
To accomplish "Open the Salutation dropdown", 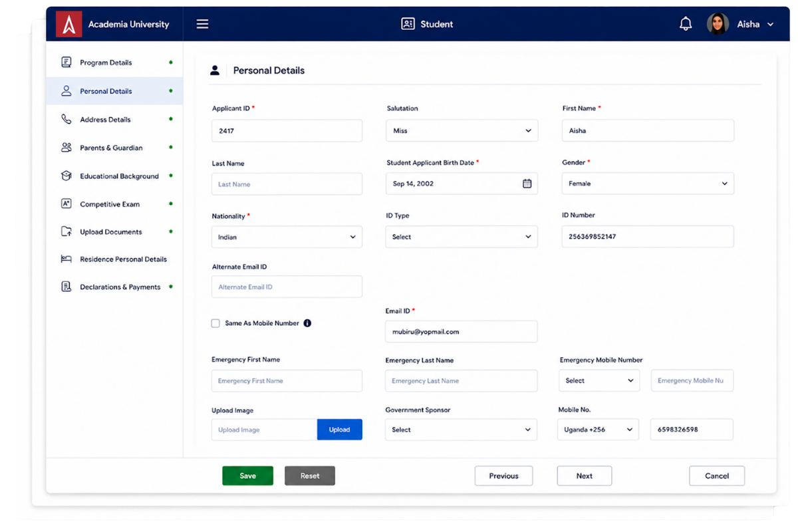I will tap(462, 131).
